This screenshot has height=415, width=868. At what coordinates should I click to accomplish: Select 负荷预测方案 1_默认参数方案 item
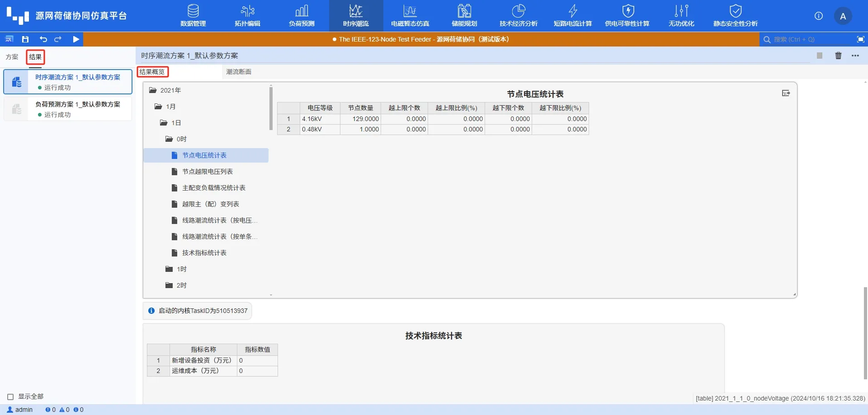(77, 104)
